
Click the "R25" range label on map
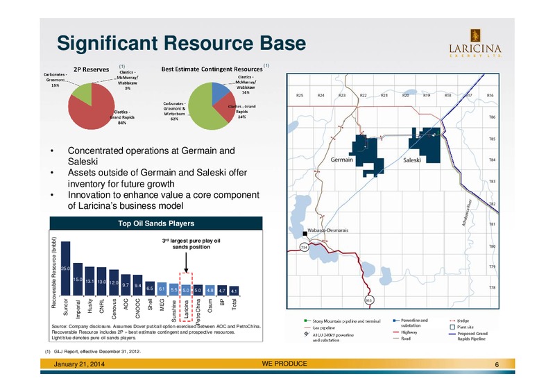click(x=300, y=95)
